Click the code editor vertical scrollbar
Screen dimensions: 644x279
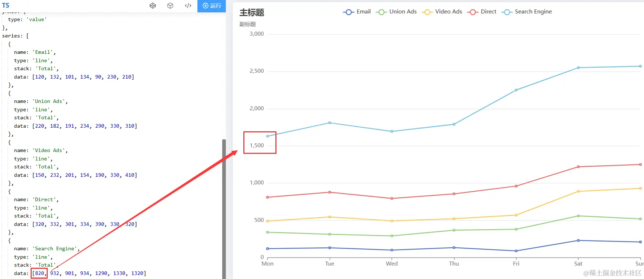224,209
